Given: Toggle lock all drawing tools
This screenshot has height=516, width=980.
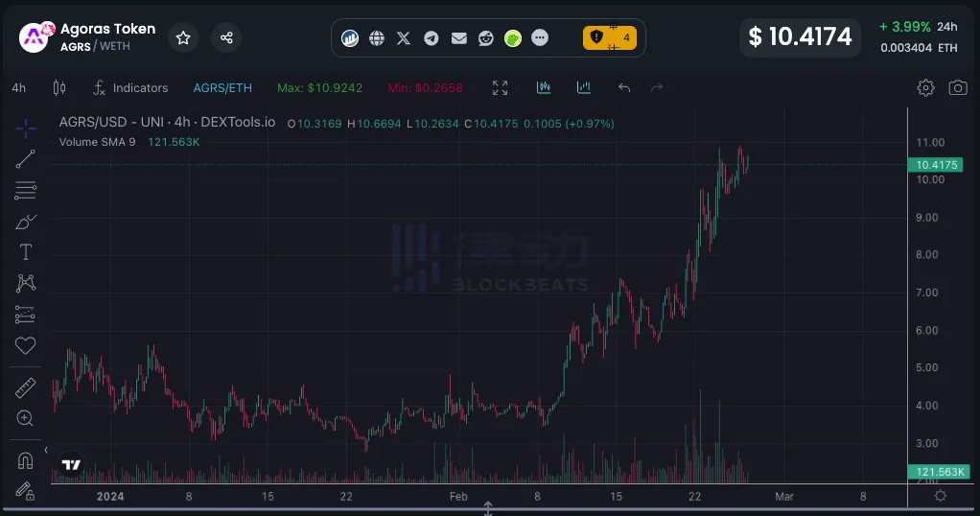Looking at the screenshot, I should point(26,491).
